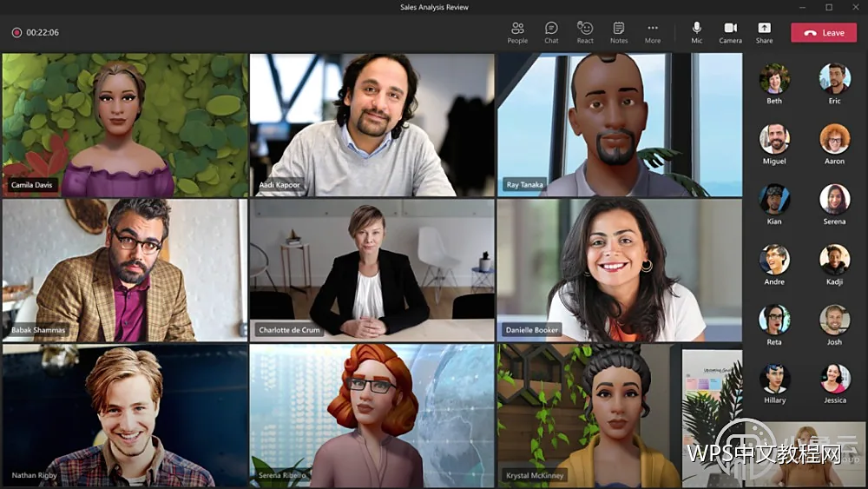868x489 pixels.
Task: Select Josh's participant avatar
Action: click(834, 320)
